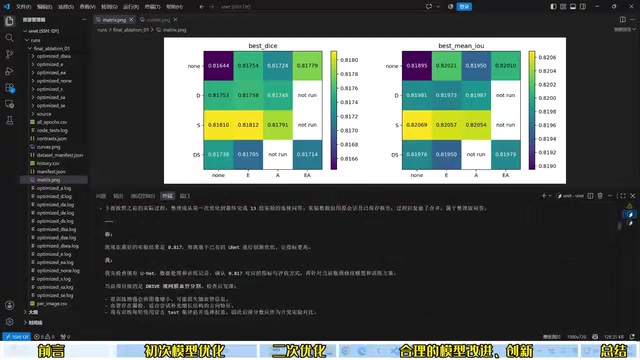The width and height of the screenshot is (640, 360).
Task: Click the blue sign-in button in title bar
Action: (464, 7)
